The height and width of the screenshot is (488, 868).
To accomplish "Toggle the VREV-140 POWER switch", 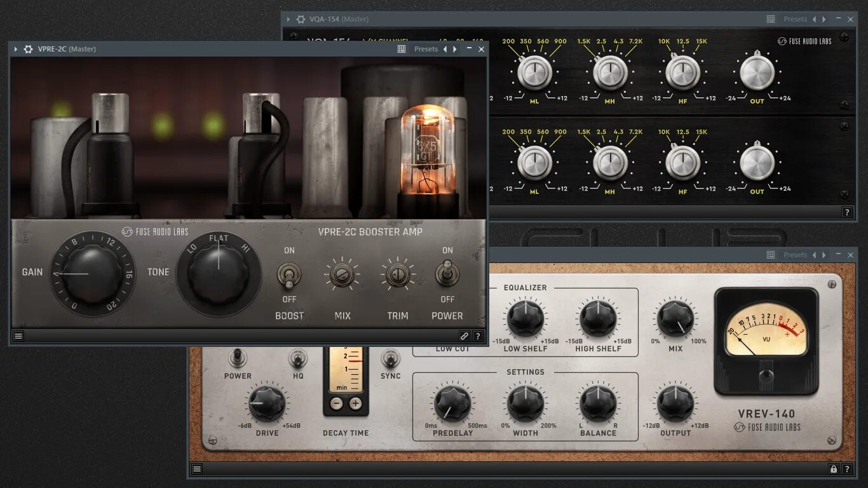I will pyautogui.click(x=238, y=358).
